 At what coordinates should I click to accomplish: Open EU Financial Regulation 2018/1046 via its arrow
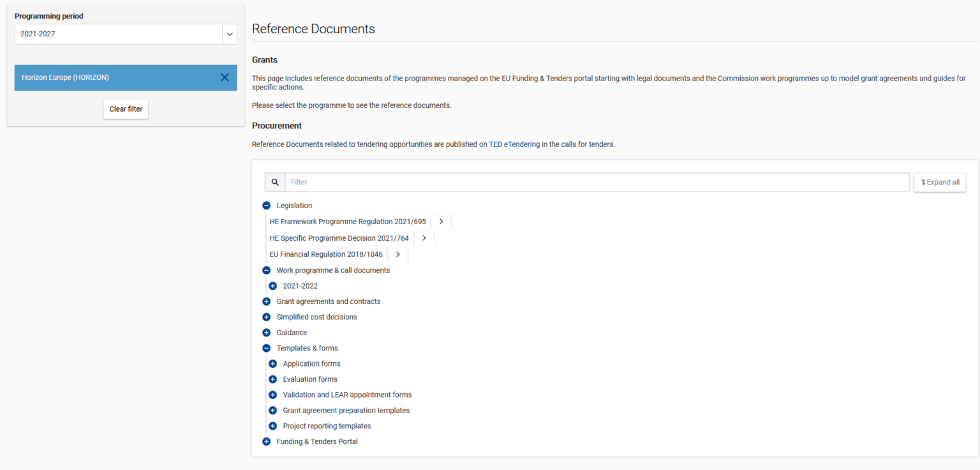397,254
